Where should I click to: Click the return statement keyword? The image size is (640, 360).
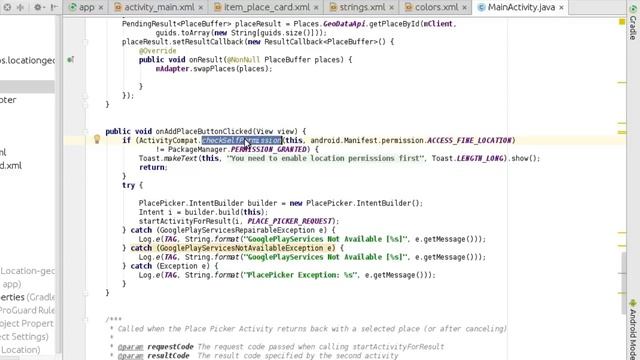click(x=151, y=167)
